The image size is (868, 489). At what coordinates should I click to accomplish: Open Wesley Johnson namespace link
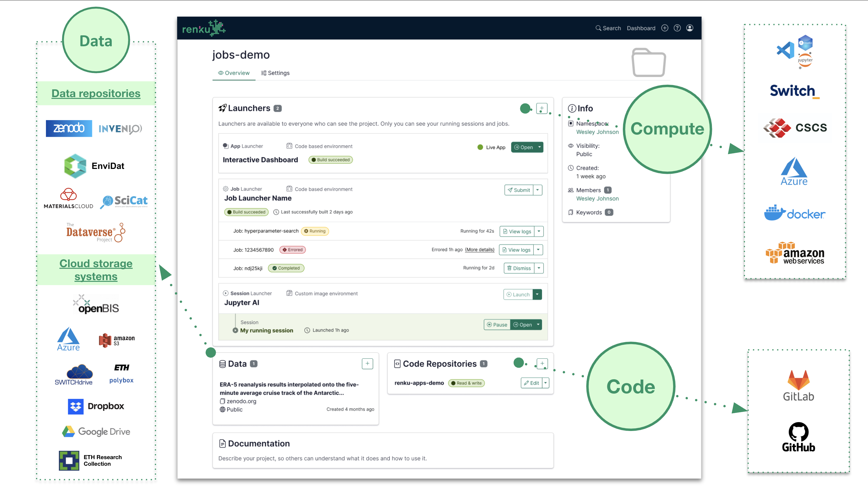tap(598, 132)
